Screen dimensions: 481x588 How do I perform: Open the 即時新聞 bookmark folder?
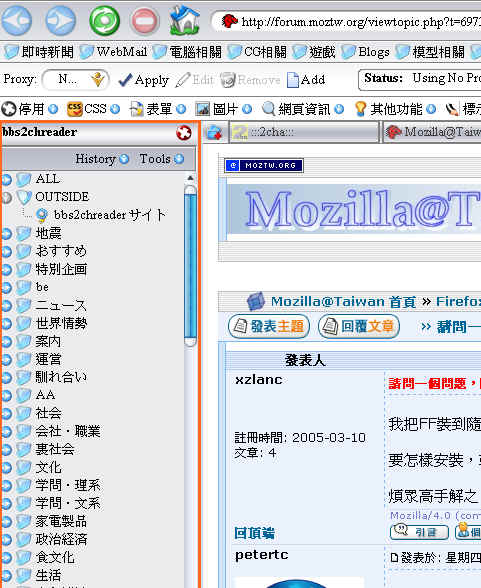39,52
